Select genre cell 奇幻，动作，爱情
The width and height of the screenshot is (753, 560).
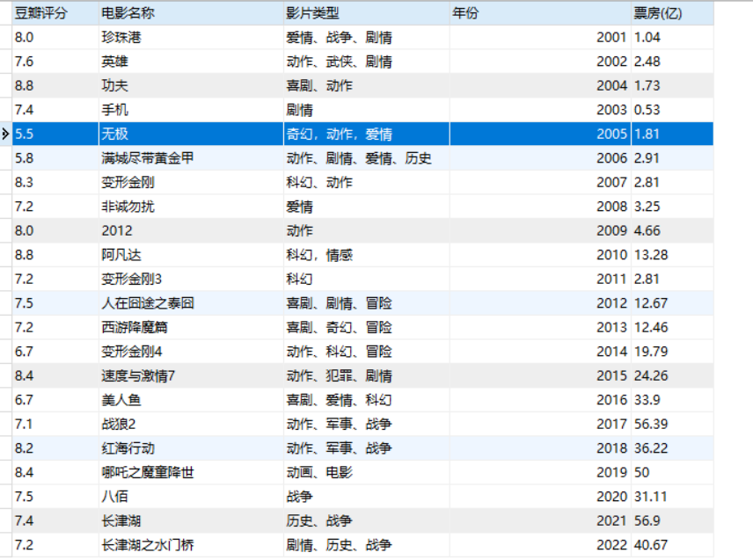367,134
